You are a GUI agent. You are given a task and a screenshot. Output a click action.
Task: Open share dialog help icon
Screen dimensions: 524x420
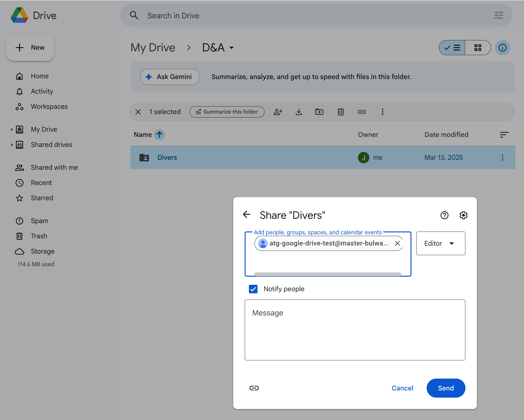click(444, 215)
